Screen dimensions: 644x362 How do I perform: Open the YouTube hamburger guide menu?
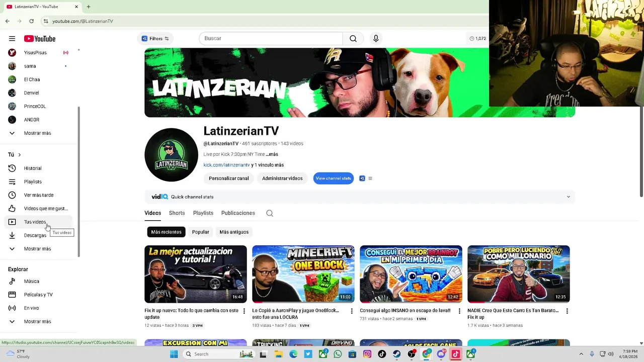[12, 39]
